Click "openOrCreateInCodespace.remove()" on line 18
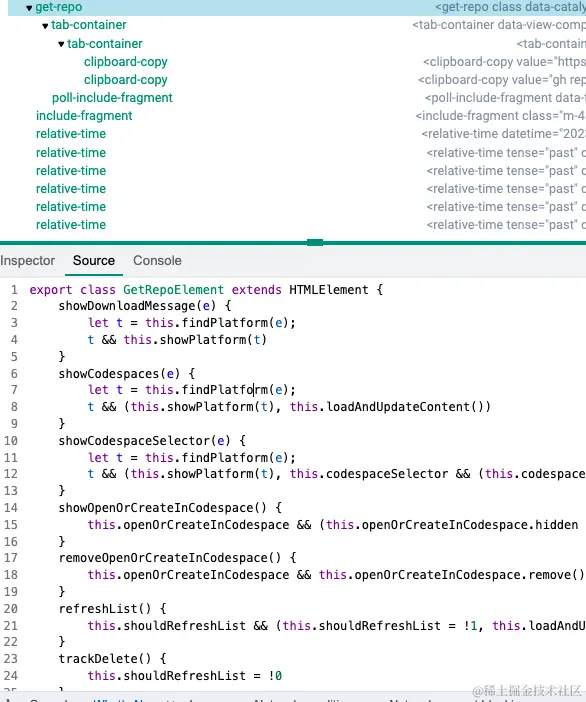The height and width of the screenshot is (702, 586). pos(469,575)
